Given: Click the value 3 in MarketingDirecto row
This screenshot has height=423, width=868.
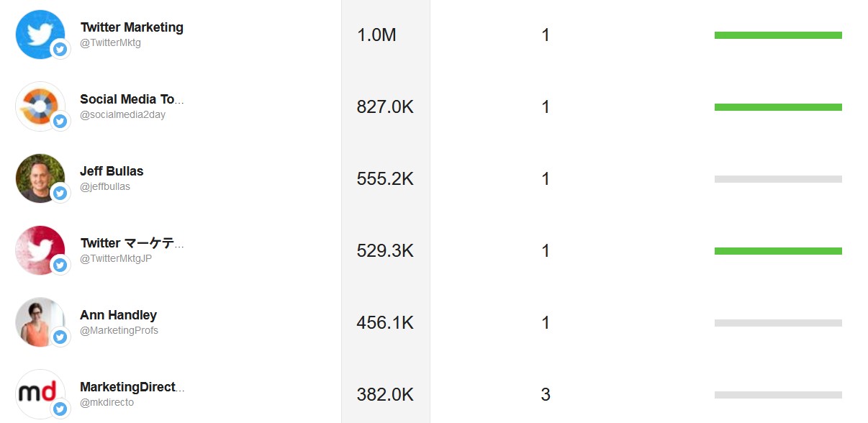Looking at the screenshot, I should (546, 394).
